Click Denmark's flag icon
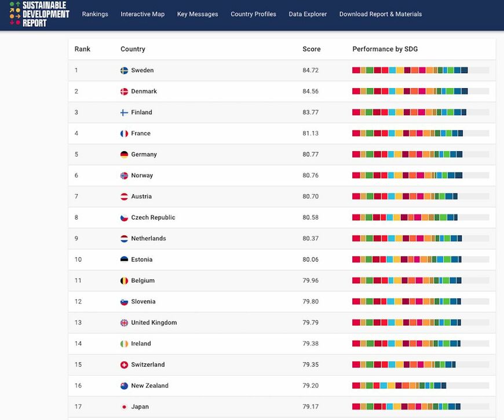This screenshot has width=504, height=420. tap(125, 91)
